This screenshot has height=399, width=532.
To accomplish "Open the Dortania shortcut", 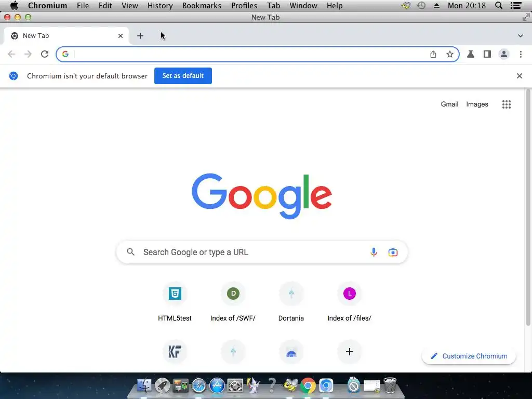I will 291,302.
